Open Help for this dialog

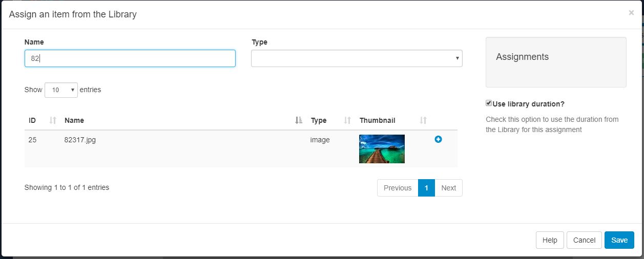pos(550,240)
